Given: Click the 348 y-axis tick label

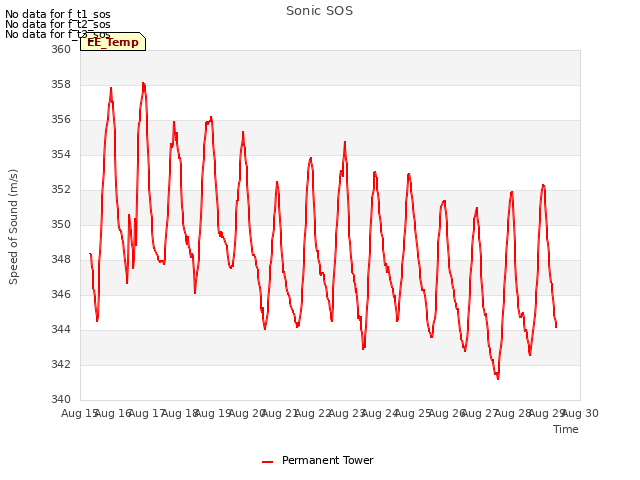Looking at the screenshot, I should [x=61, y=260].
